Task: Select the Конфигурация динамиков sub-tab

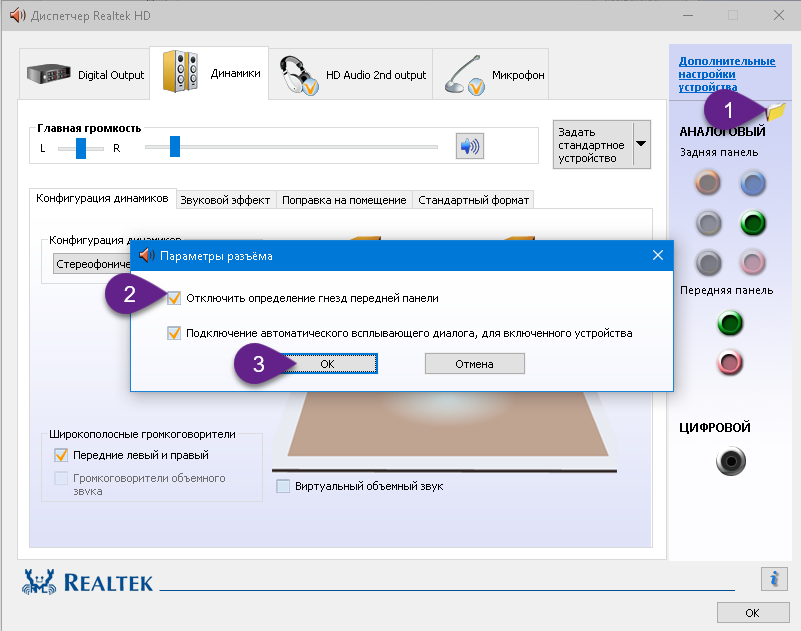Action: [102, 198]
